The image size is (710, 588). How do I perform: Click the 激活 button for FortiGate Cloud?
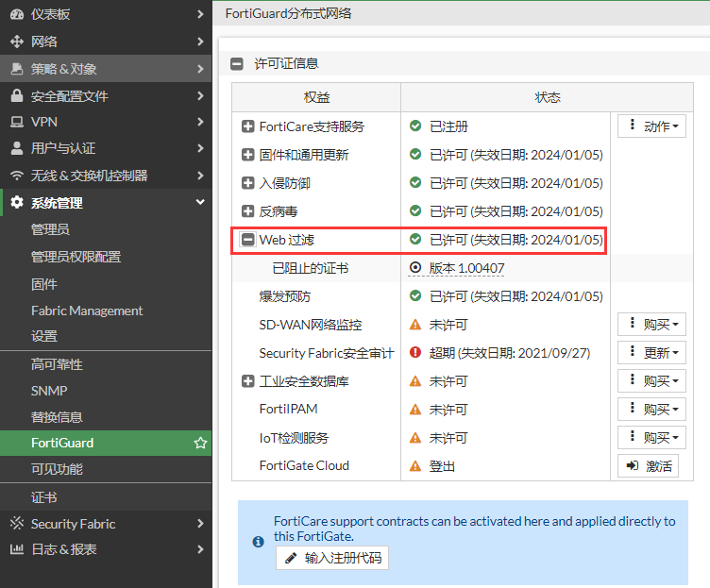click(x=649, y=466)
